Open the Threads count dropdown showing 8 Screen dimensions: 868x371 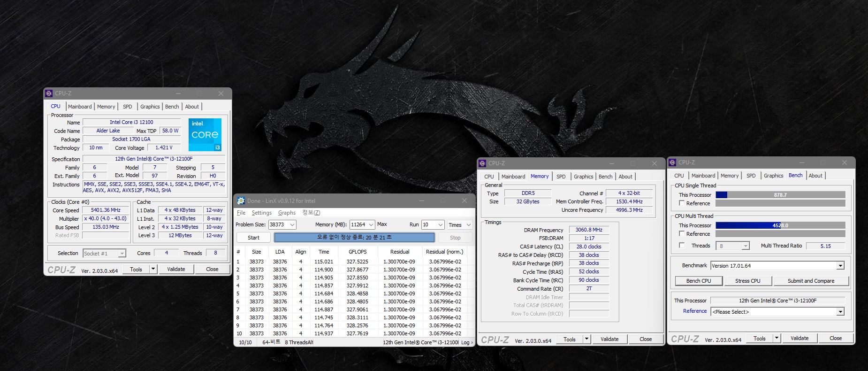point(746,246)
